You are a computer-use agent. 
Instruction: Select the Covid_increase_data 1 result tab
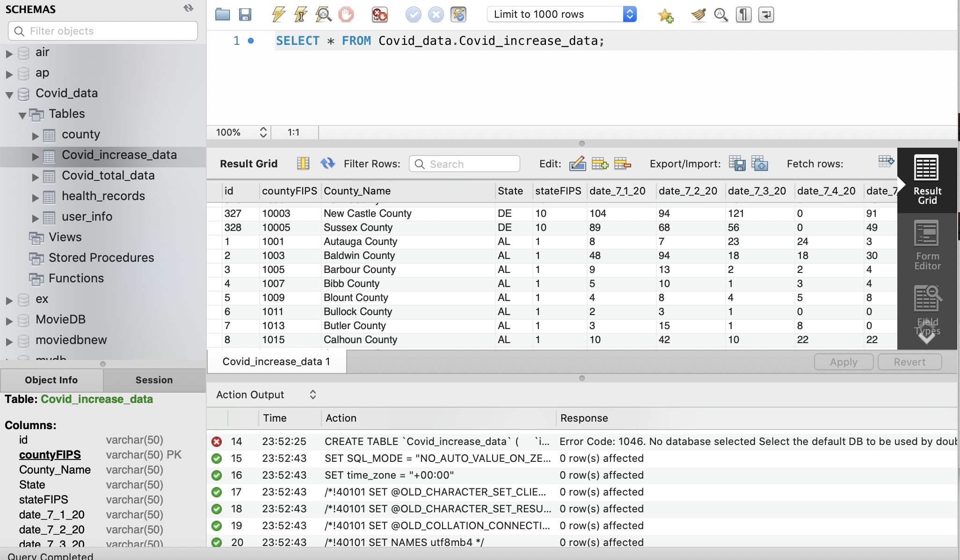276,362
